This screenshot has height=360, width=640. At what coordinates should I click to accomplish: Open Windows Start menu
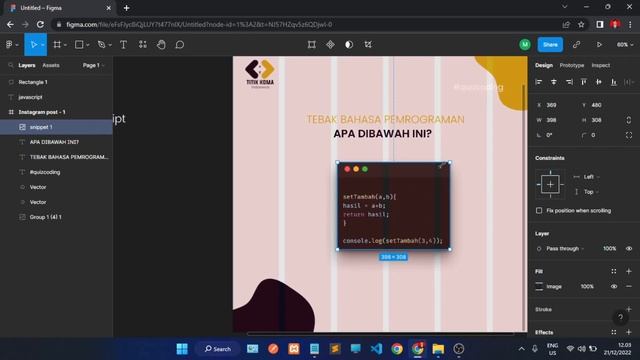pyautogui.click(x=182, y=349)
